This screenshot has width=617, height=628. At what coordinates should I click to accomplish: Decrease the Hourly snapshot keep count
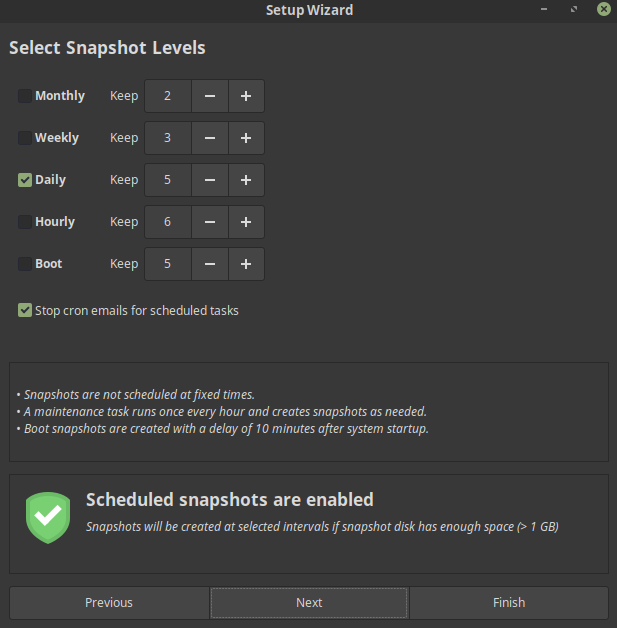(210, 222)
